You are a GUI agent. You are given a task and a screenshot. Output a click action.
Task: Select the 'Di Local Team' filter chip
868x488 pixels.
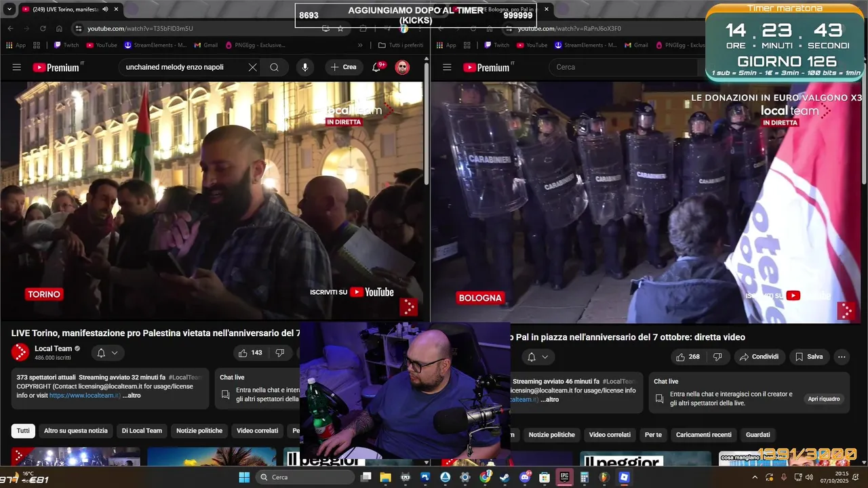click(142, 430)
